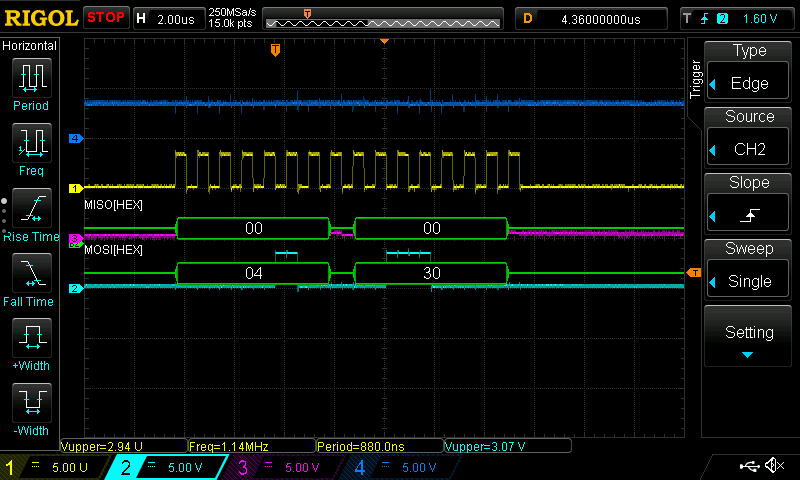Click the 1.60 V trigger level readout
Screen dimensions: 800x480
(760, 19)
